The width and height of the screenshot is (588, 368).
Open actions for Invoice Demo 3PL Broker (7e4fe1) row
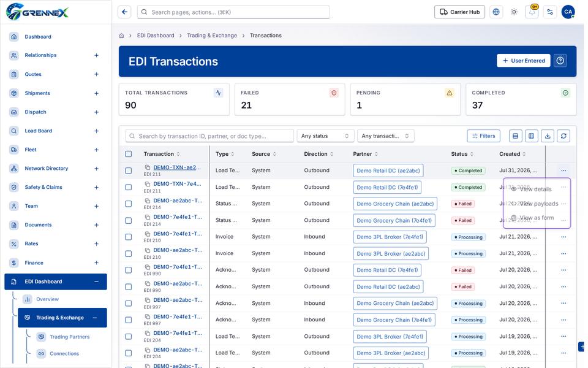[x=563, y=237]
